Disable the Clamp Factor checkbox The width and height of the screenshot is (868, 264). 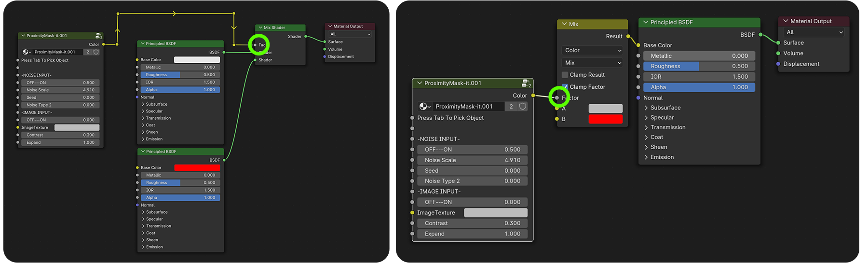(x=565, y=87)
